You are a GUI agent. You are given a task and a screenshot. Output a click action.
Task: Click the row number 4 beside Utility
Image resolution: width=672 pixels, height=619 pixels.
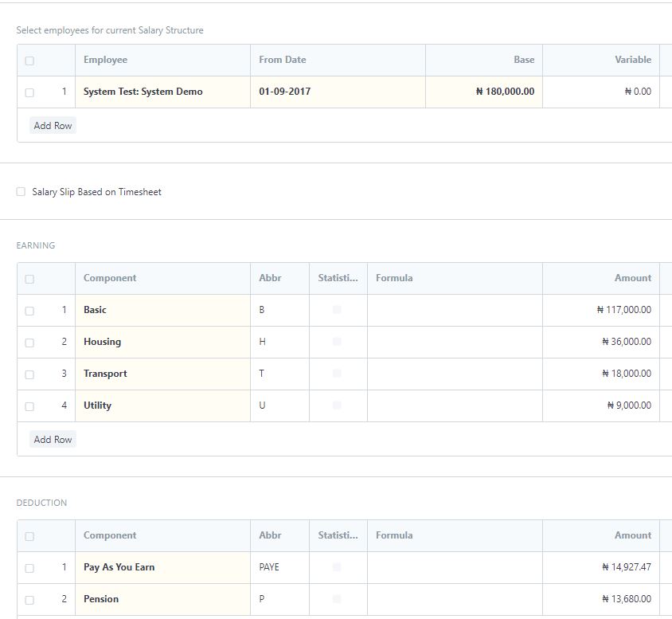pyautogui.click(x=64, y=405)
